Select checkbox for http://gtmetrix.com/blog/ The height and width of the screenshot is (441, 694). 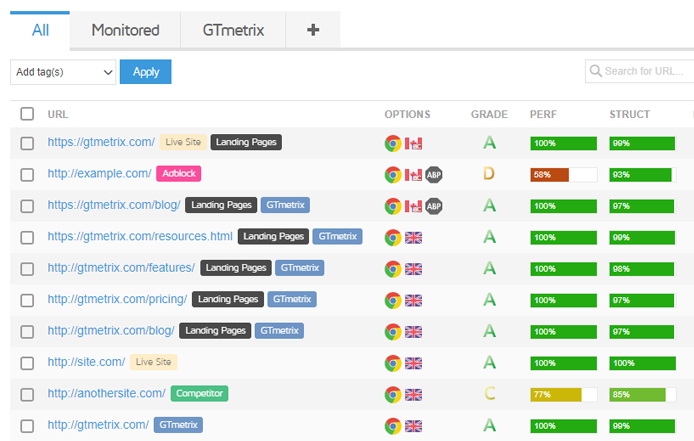pyautogui.click(x=27, y=332)
